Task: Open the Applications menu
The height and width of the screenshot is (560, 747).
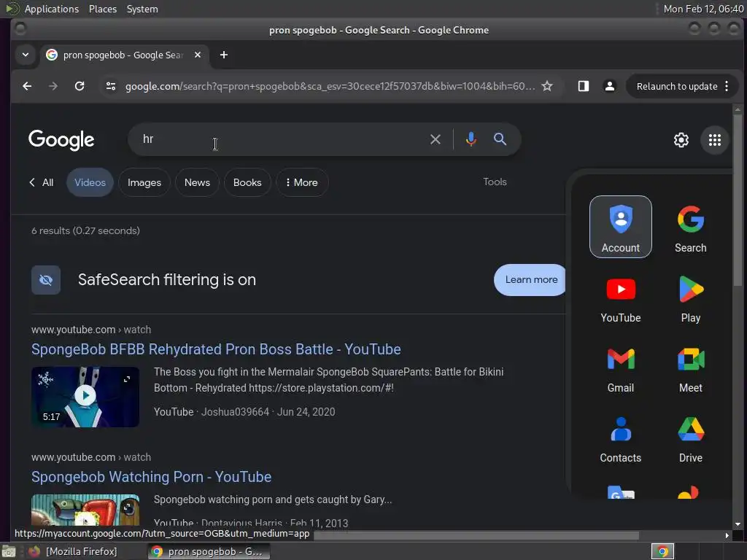Action: pos(52,9)
